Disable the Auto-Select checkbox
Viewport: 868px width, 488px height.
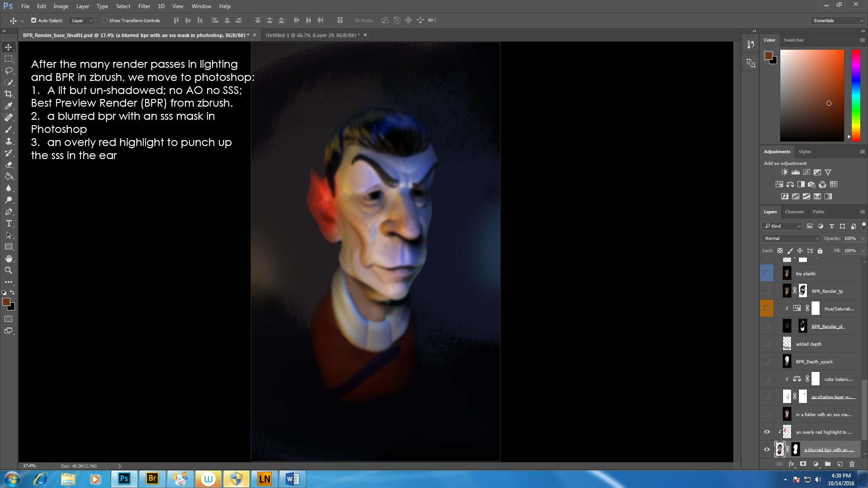[33, 20]
